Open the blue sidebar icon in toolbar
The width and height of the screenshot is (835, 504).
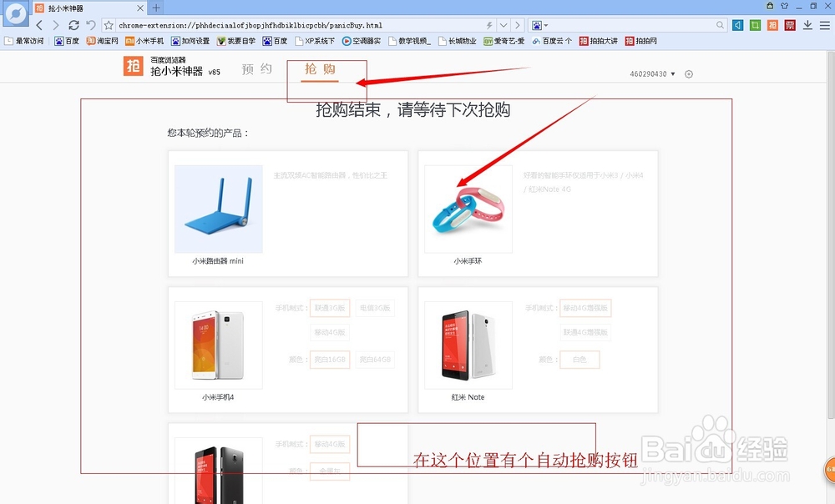tap(737, 25)
